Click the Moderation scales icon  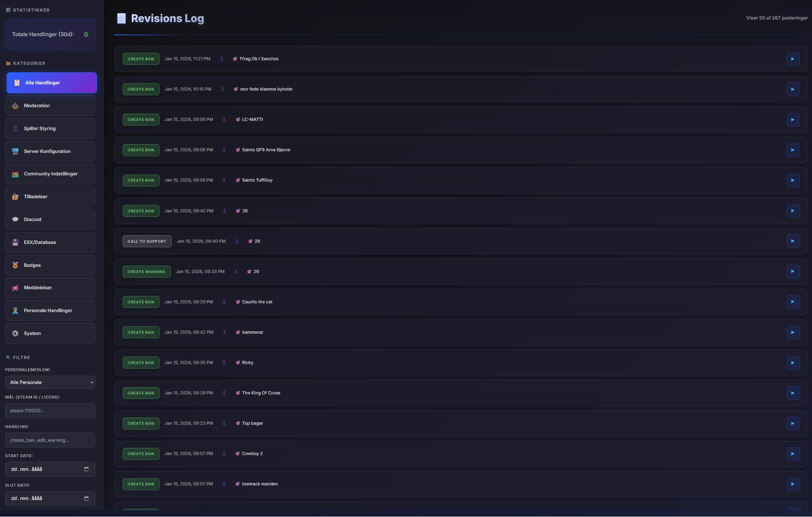15,106
